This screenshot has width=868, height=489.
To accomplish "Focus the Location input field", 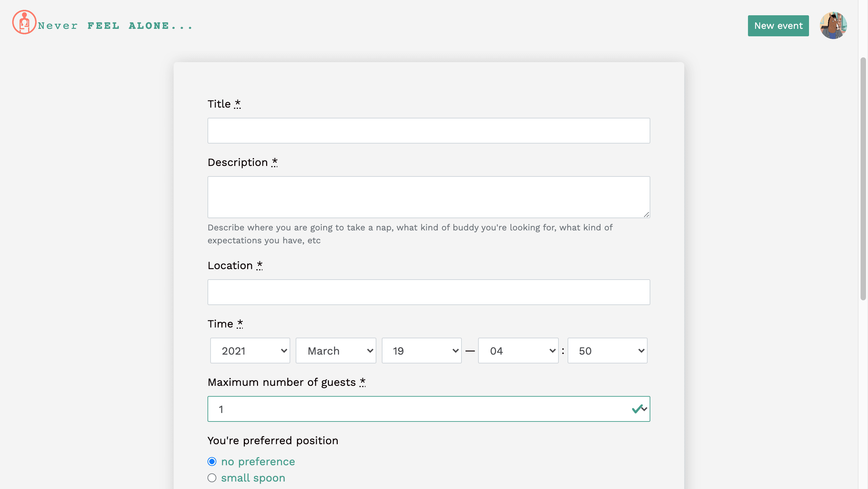I will click(x=429, y=292).
